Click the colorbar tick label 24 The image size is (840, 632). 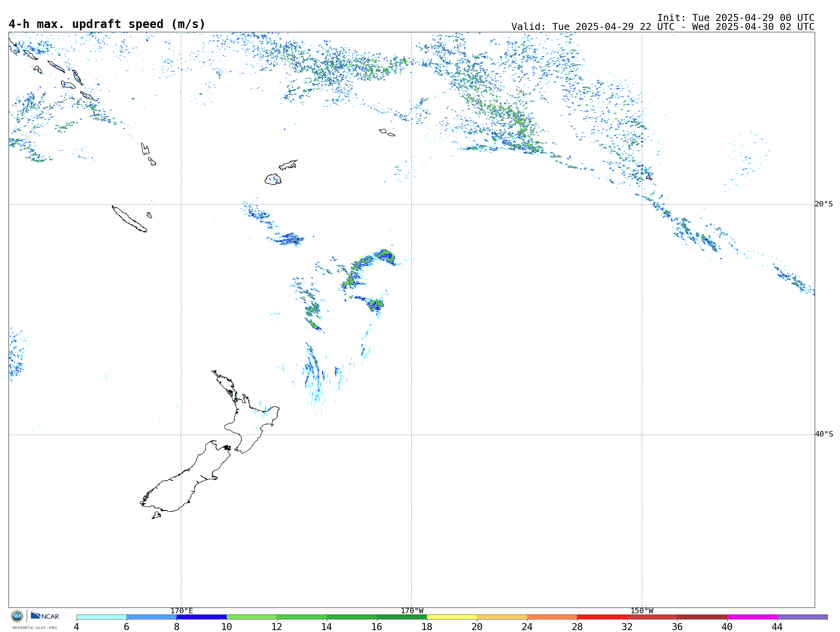527,627
